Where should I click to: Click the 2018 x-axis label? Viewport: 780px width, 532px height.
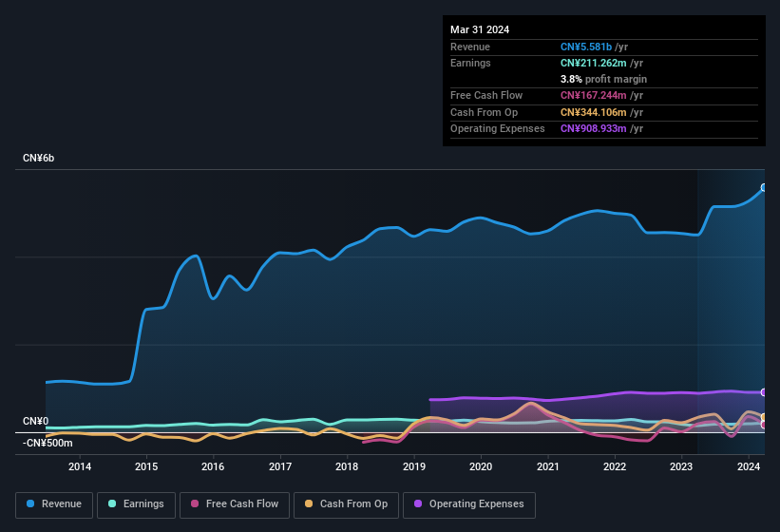point(347,466)
